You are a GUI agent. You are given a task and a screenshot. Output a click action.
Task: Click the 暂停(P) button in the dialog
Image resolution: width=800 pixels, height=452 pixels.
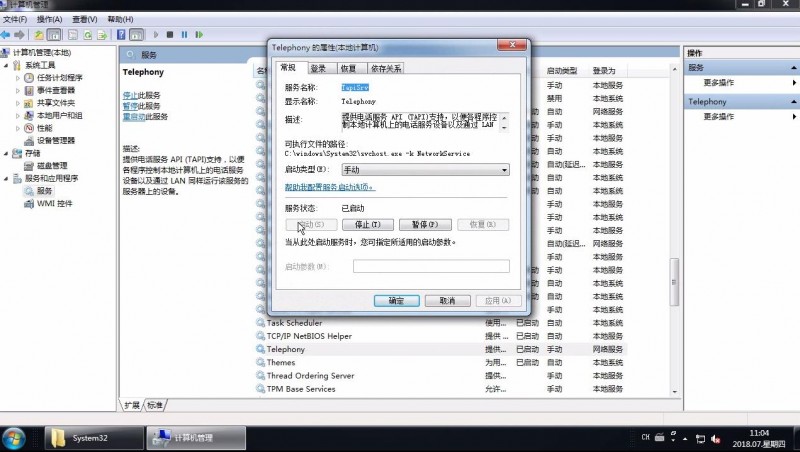click(426, 224)
